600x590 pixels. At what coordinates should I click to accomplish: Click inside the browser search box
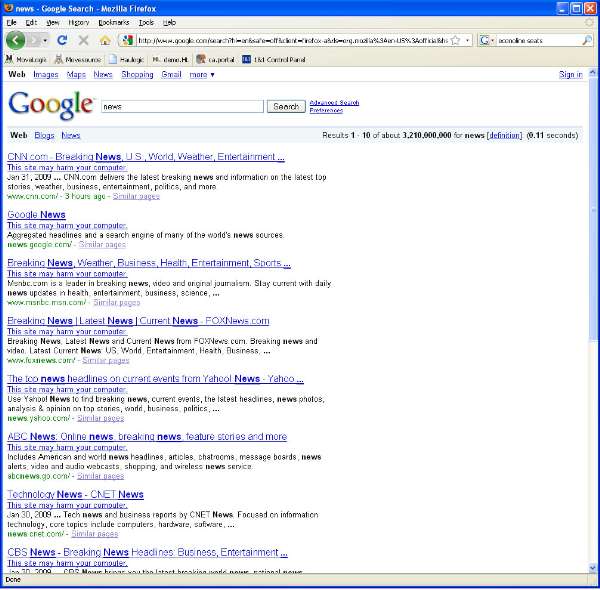538,40
